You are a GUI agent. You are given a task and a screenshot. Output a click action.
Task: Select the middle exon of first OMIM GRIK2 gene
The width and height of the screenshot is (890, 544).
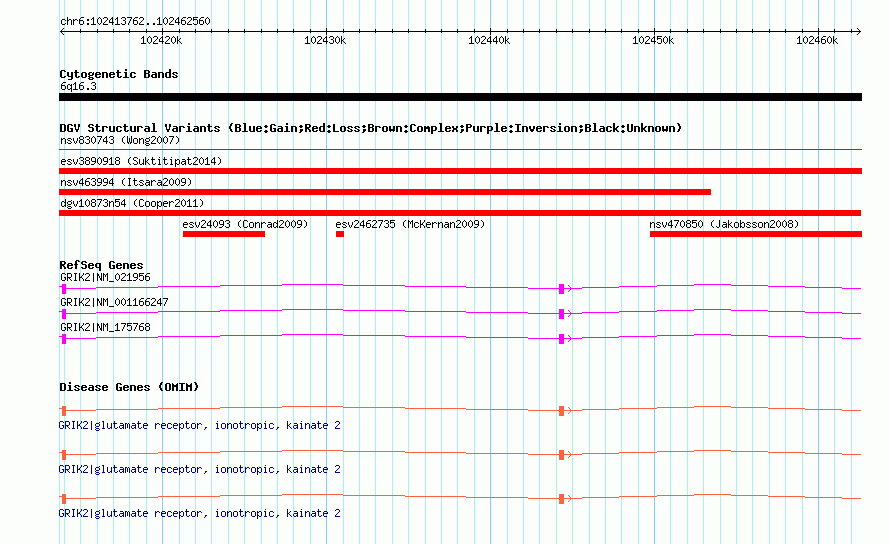(x=561, y=411)
